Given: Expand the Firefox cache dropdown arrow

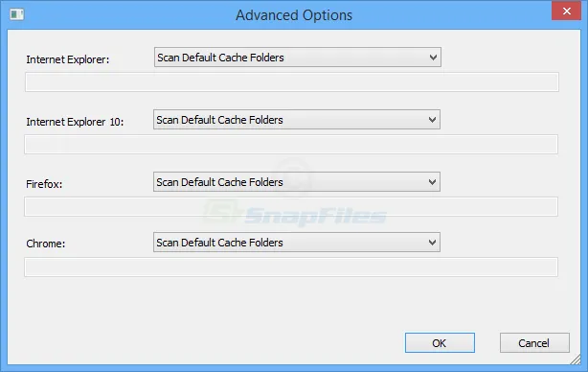Looking at the screenshot, I should [x=432, y=182].
